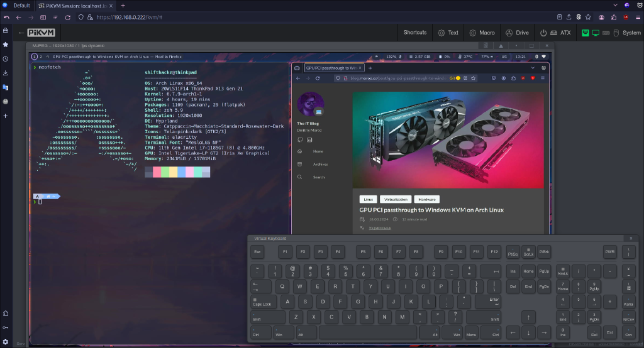644x348 pixels.
Task: Click Linux tag in remote blog page
Action: [368, 200]
